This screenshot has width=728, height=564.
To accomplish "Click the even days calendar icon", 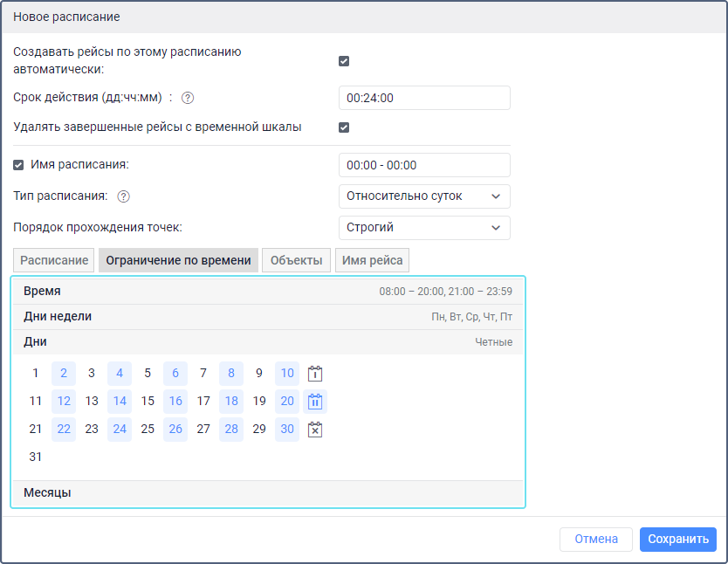I will (315, 402).
